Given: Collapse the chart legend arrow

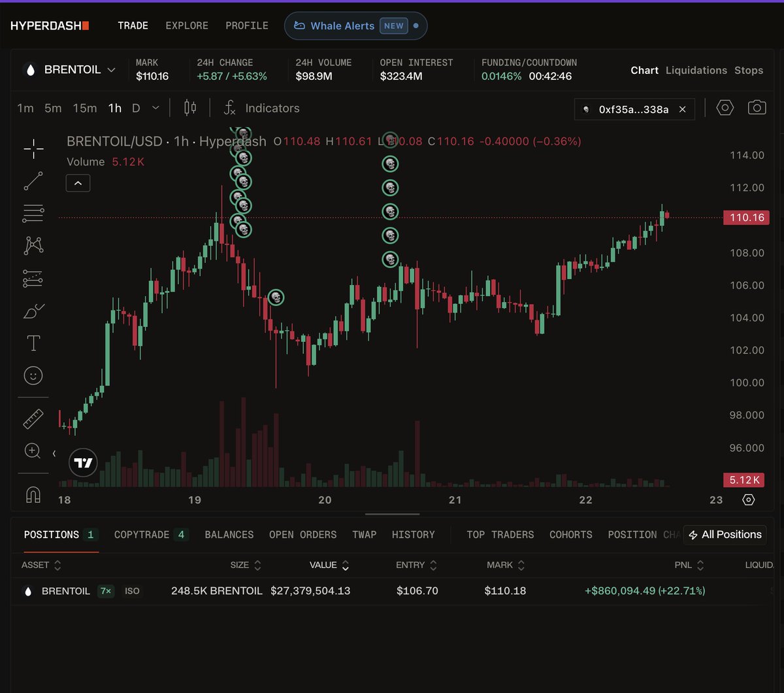Looking at the screenshot, I should pyautogui.click(x=78, y=183).
